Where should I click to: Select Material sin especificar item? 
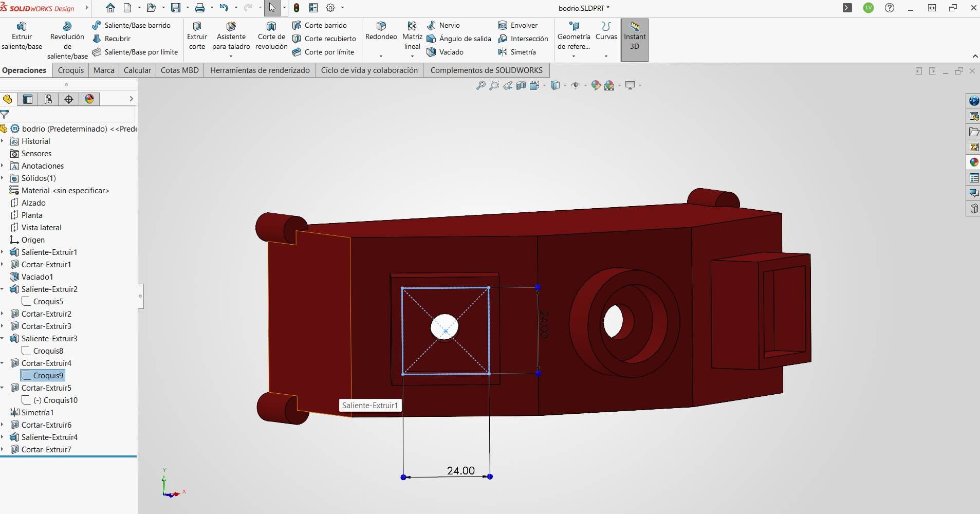pyautogui.click(x=60, y=191)
